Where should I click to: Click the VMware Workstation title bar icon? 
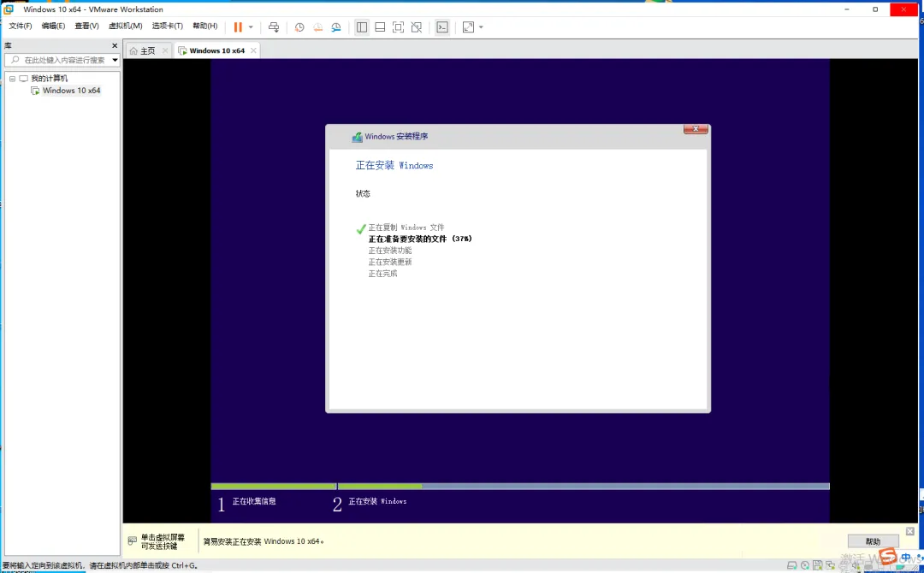(9, 9)
